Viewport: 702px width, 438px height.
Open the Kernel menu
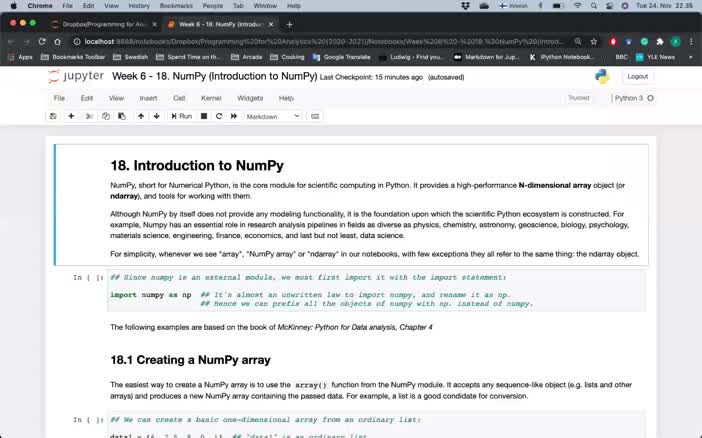[x=211, y=98]
